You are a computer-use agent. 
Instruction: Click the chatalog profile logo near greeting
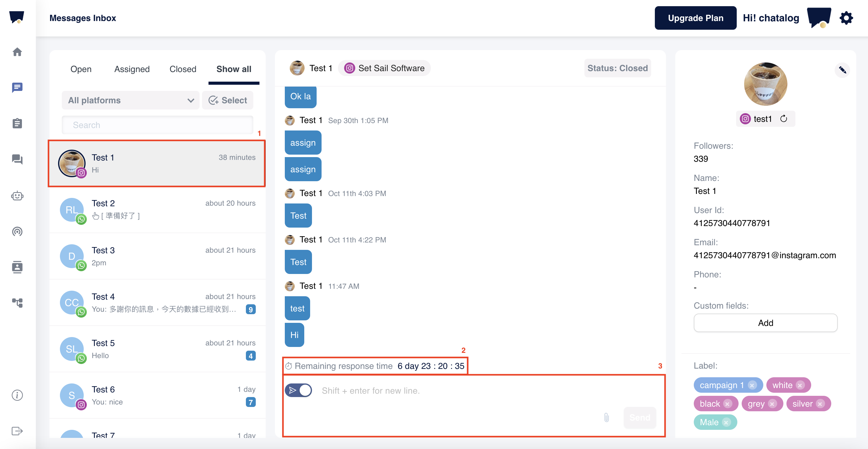tap(819, 18)
